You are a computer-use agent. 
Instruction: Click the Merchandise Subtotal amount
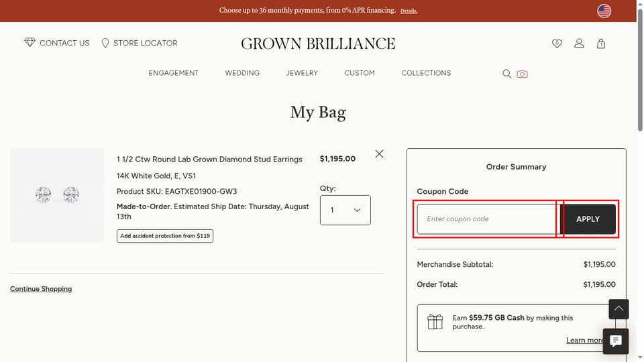tap(599, 264)
